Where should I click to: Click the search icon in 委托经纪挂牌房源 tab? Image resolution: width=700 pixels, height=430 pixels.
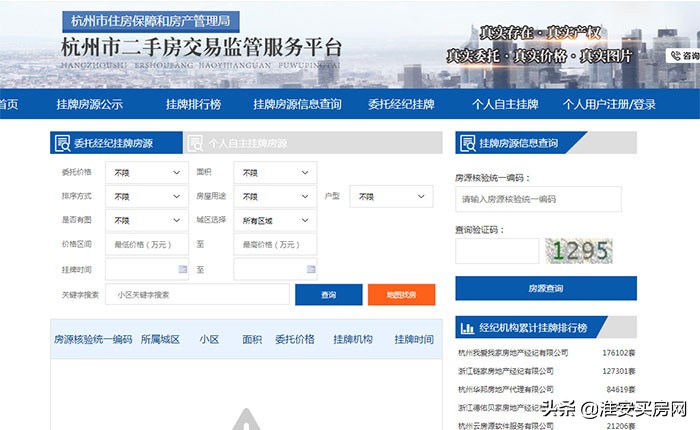(x=62, y=143)
